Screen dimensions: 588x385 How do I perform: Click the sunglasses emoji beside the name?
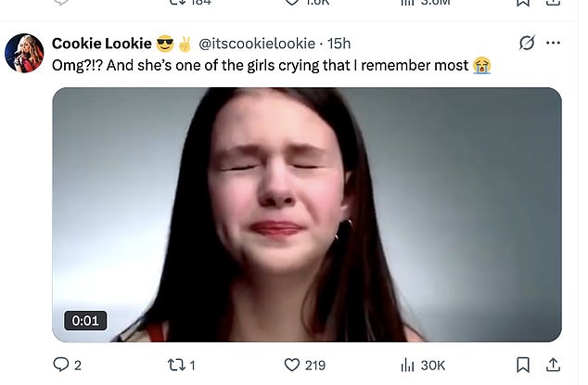tap(166, 44)
